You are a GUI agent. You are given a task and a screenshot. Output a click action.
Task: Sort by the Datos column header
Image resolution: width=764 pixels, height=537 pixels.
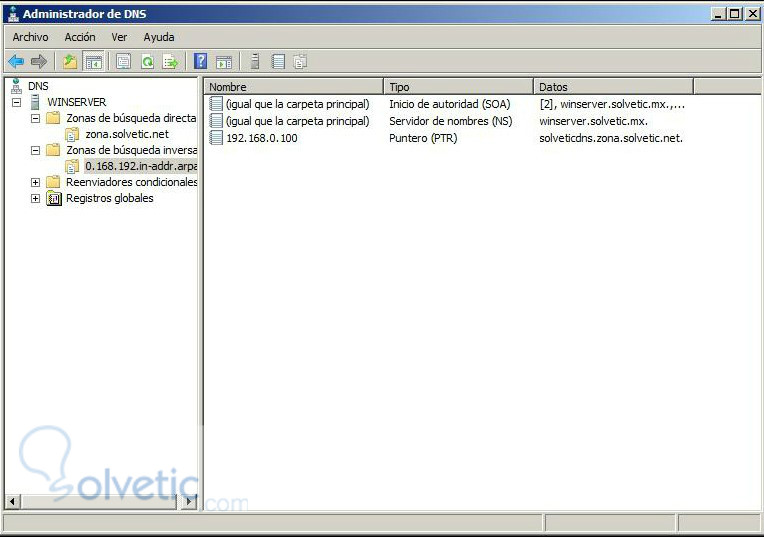(x=614, y=87)
